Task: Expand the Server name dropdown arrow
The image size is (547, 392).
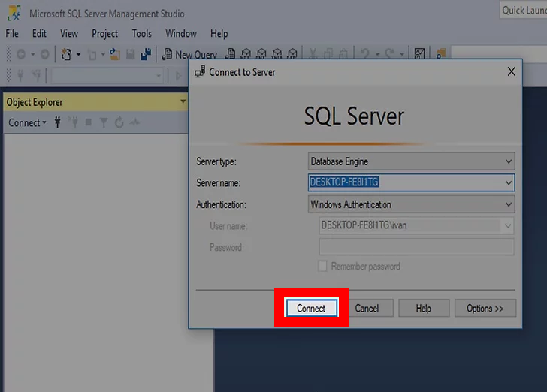Action: [509, 182]
